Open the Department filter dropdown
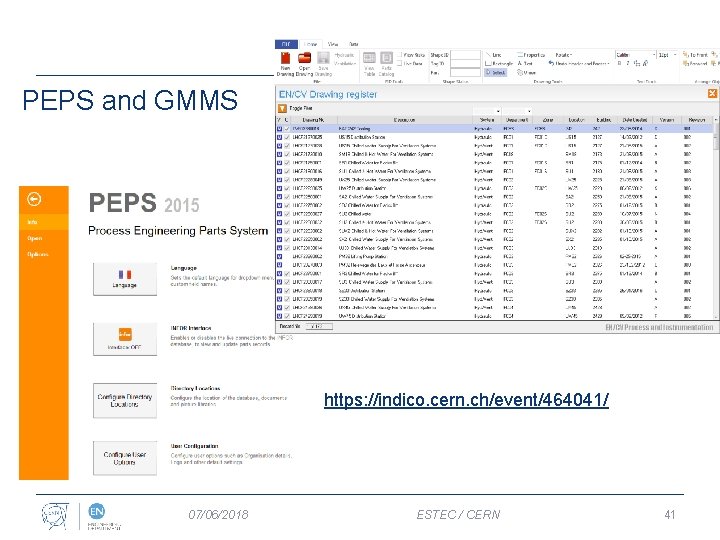 pyautogui.click(x=529, y=111)
